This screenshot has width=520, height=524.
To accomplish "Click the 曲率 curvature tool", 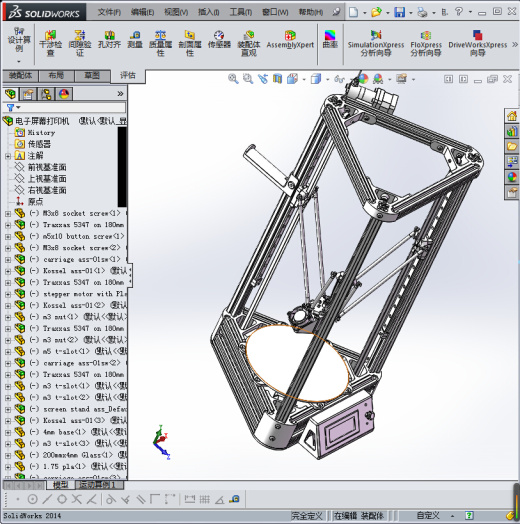I will [330, 40].
